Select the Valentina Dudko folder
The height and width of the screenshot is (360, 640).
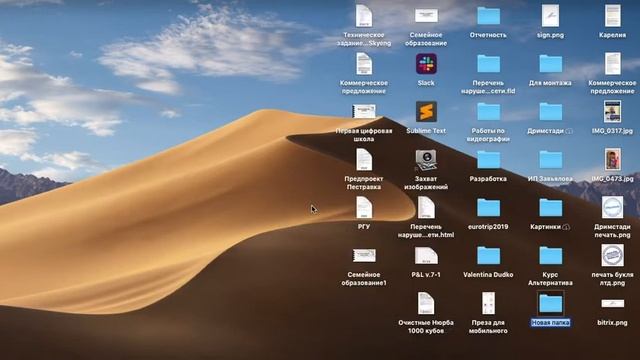[x=489, y=256]
